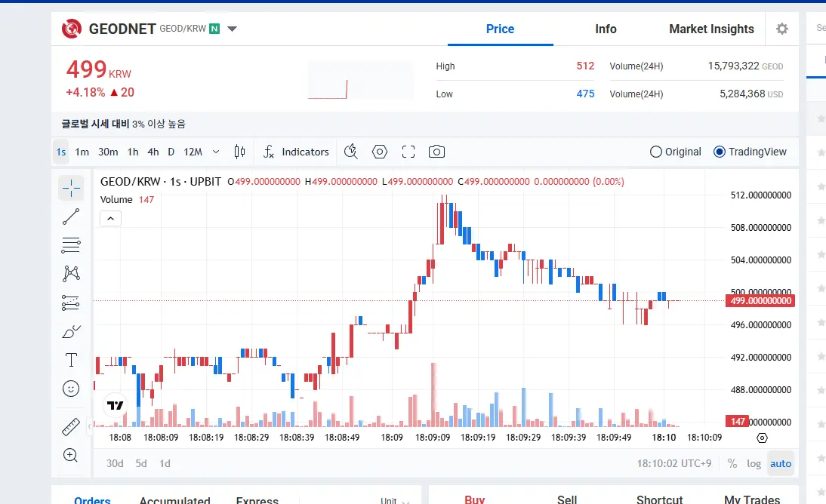Open the Indicators menu

296,152
